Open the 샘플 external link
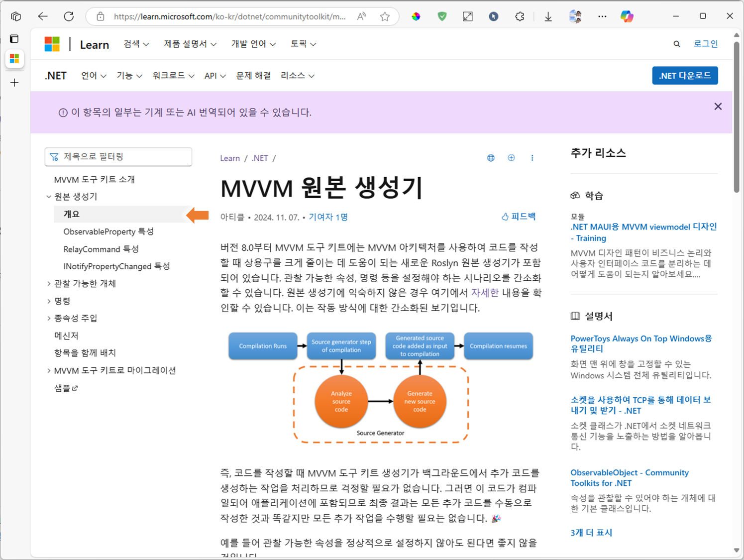This screenshot has width=744, height=560. [66, 388]
